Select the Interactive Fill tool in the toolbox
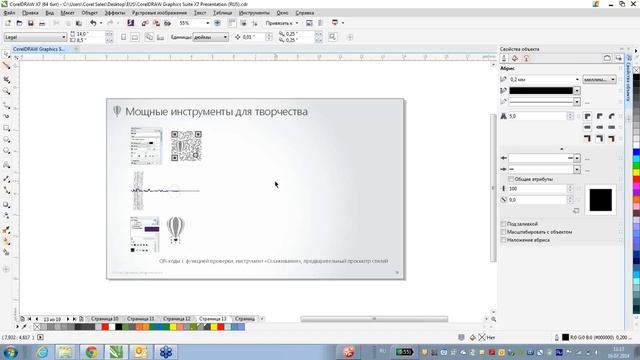The height and width of the screenshot is (360, 640). click(x=6, y=241)
